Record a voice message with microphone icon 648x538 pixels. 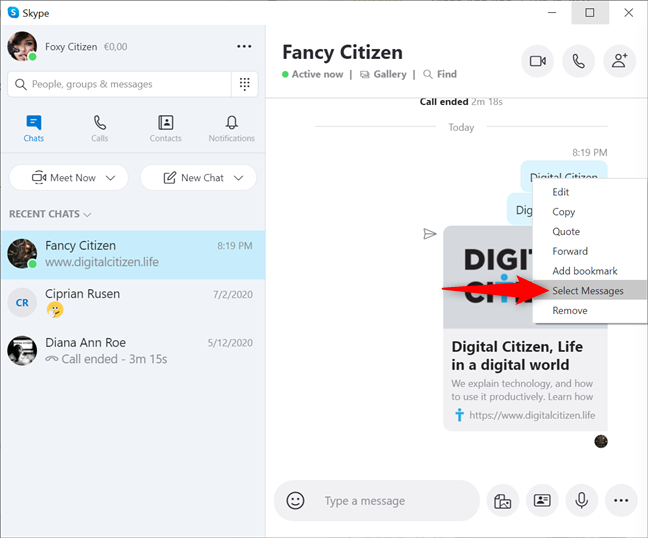tap(581, 500)
